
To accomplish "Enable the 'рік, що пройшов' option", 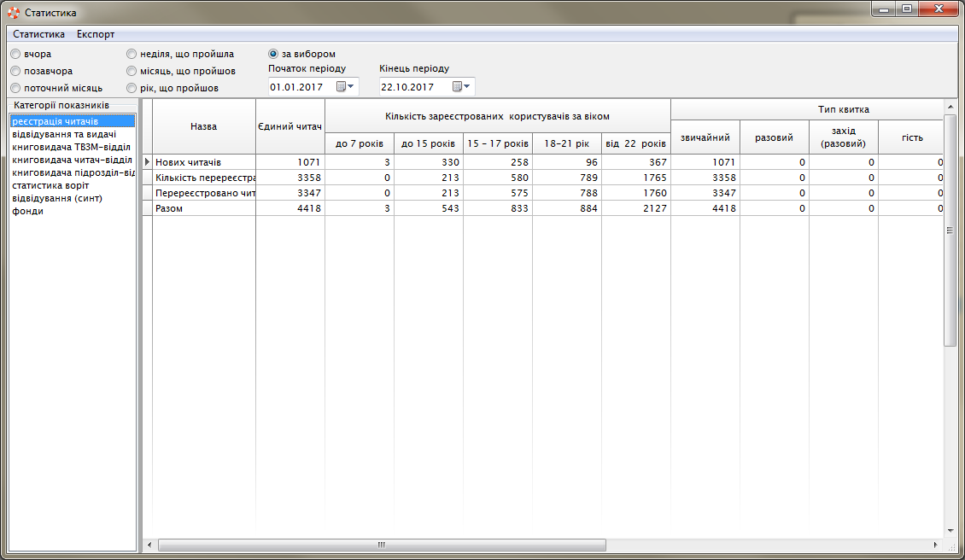I will click(x=132, y=89).
